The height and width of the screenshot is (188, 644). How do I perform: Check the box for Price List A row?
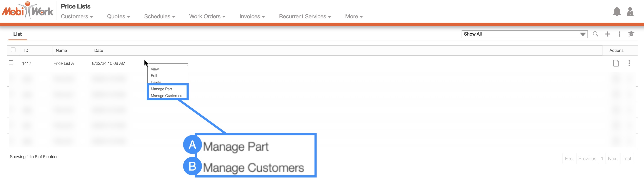pos(11,63)
